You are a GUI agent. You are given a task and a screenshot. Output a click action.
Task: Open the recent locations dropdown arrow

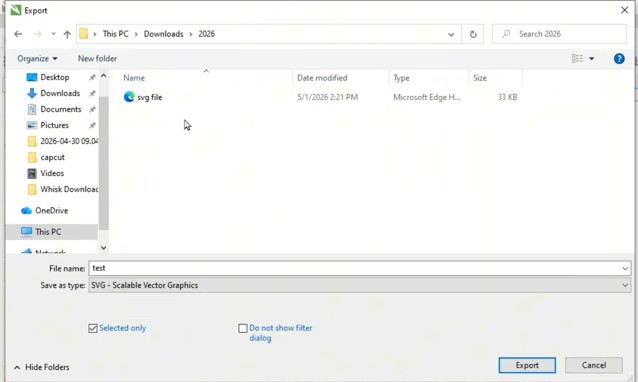(53, 34)
